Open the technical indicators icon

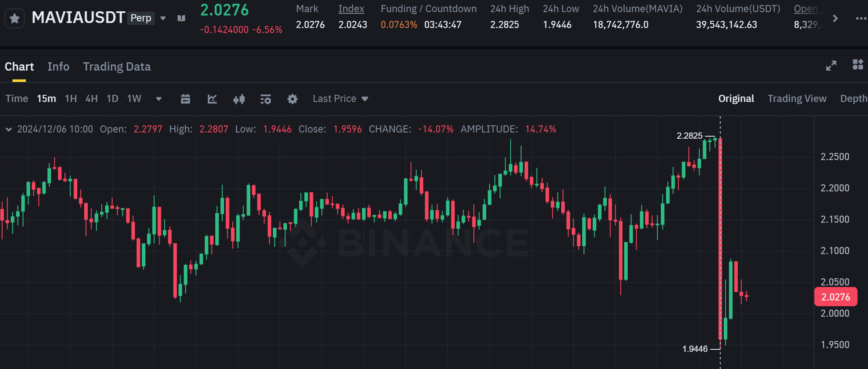point(266,99)
